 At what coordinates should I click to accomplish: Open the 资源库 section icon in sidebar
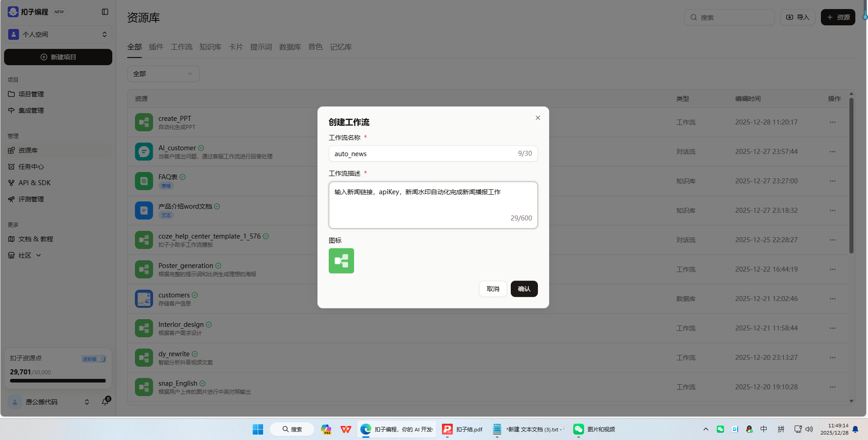coord(11,150)
